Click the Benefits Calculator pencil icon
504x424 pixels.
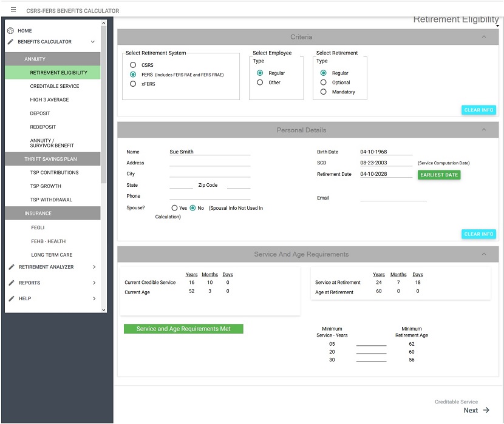(10, 42)
